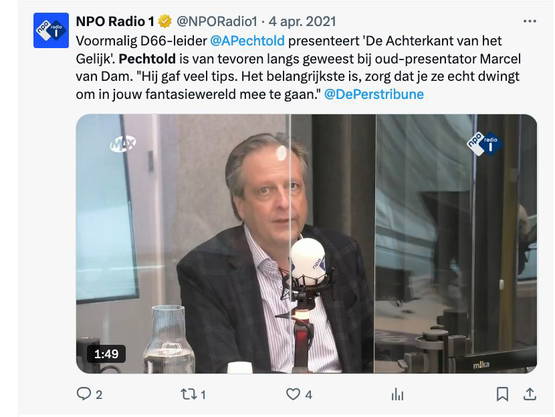Open the @APechtold mention link
555x417 pixels.
pyautogui.click(x=247, y=41)
